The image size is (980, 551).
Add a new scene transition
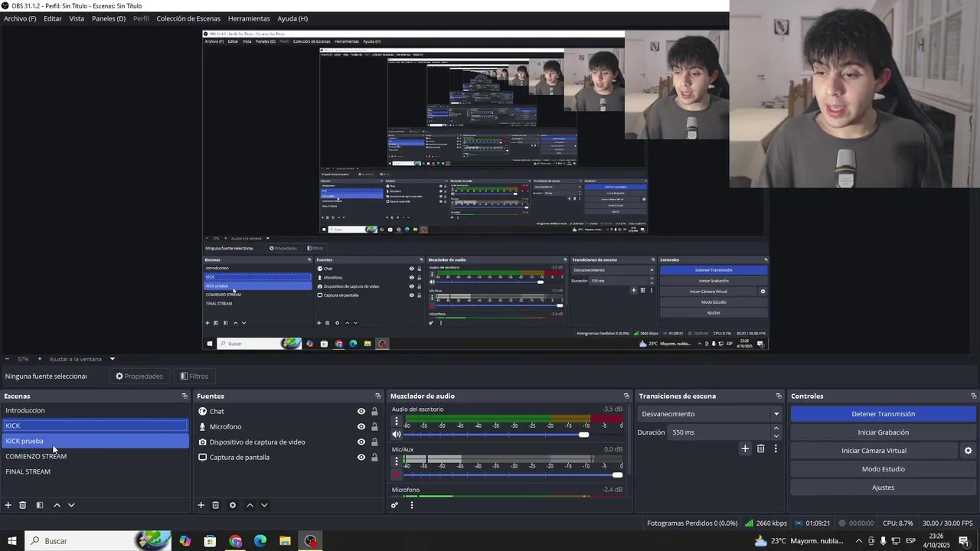(745, 448)
